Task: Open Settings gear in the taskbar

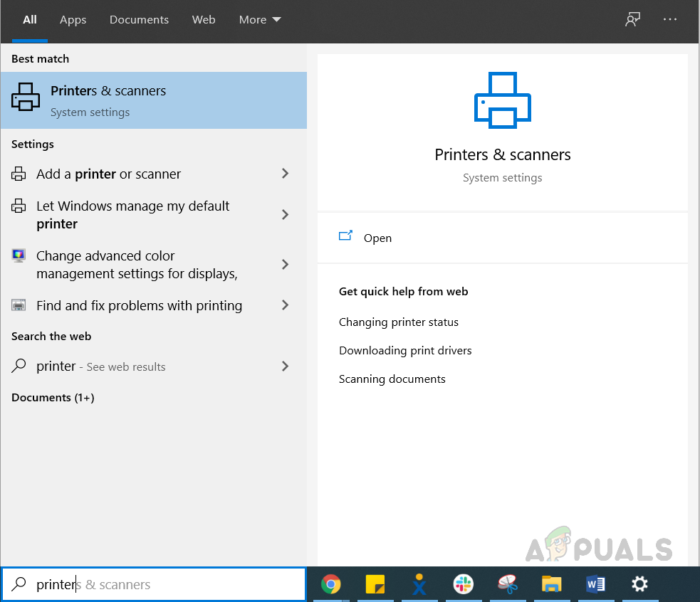Action: pyautogui.click(x=639, y=584)
